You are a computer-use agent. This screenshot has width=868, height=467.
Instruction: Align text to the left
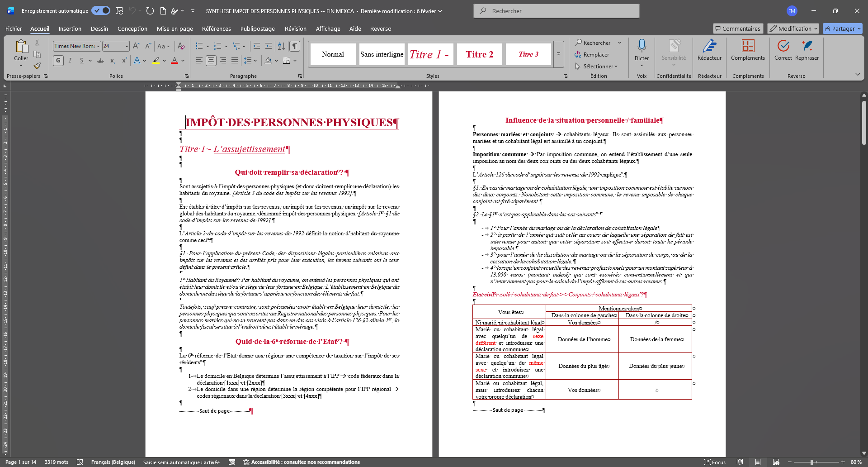tap(199, 61)
